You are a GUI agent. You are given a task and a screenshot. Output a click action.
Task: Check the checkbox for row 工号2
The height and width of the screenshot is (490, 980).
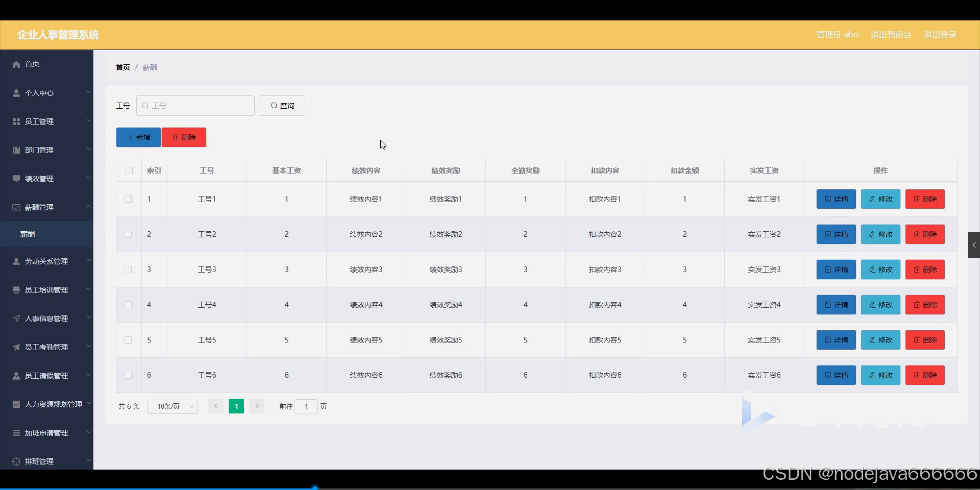click(x=128, y=234)
